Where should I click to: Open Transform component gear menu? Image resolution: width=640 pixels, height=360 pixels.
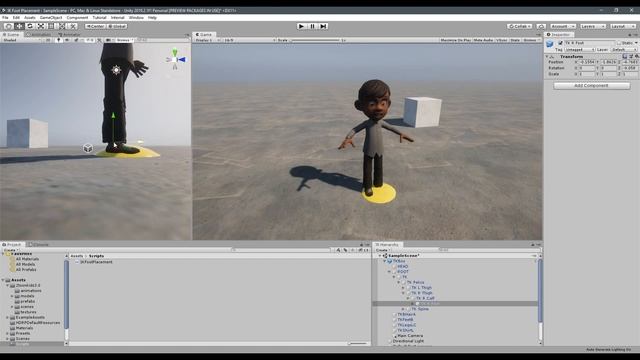pyautogui.click(x=636, y=56)
